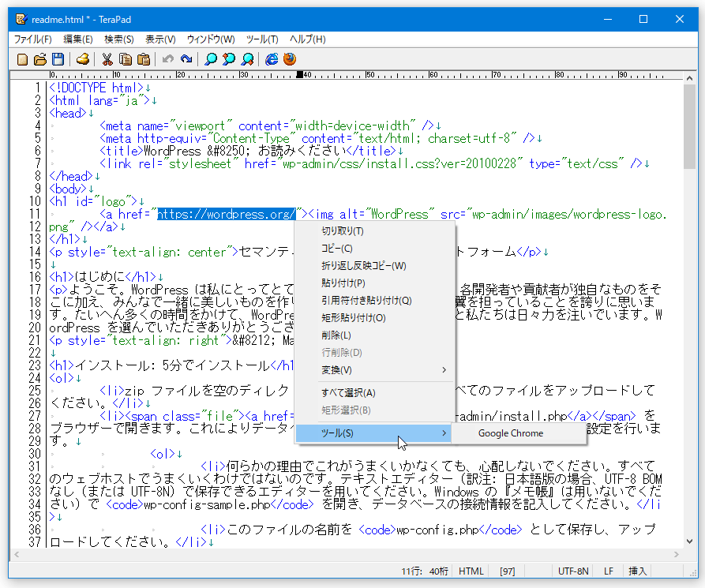
Task: Expand the ツール(S) context submenu
Action: click(x=374, y=433)
